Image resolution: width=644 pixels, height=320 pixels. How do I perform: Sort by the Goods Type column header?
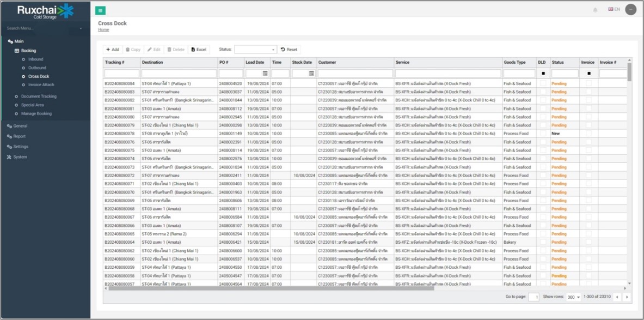(519, 62)
